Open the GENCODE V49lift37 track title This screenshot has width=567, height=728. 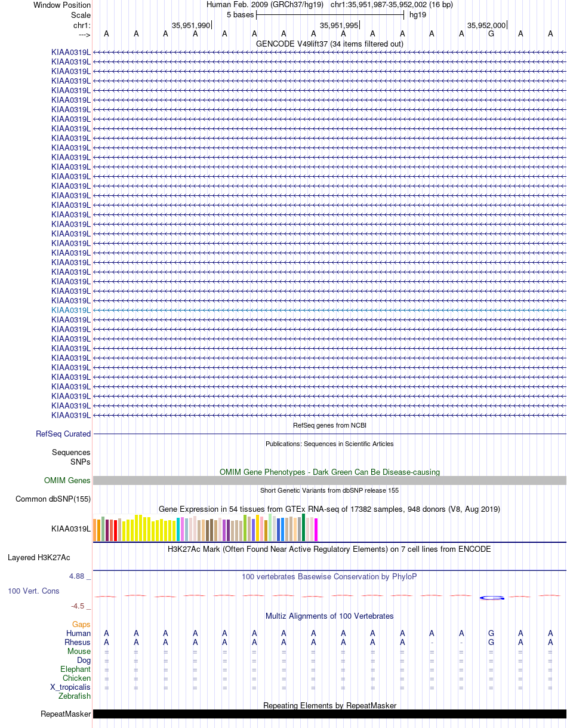[329, 44]
